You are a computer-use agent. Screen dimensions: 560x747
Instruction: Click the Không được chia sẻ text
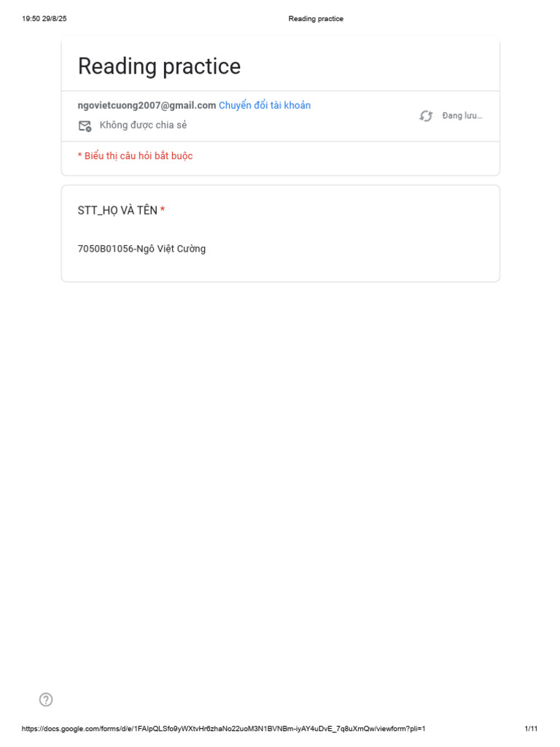tap(143, 125)
